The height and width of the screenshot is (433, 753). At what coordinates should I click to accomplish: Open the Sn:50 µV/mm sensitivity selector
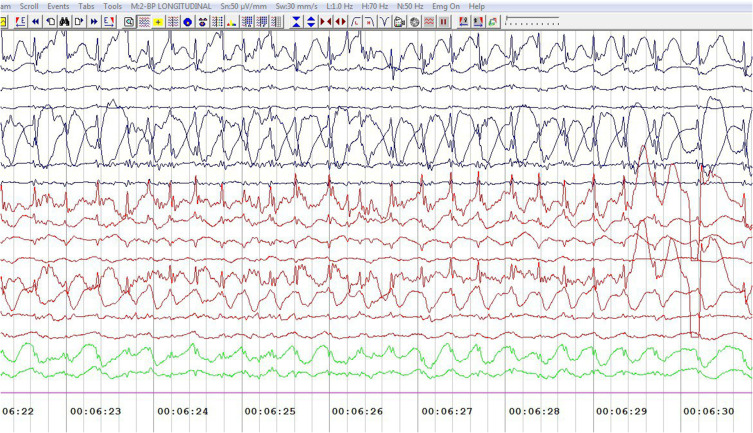tap(241, 6)
